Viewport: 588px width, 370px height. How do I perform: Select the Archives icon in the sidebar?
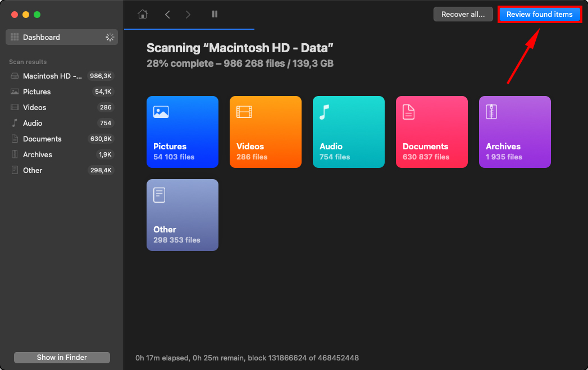(x=13, y=154)
